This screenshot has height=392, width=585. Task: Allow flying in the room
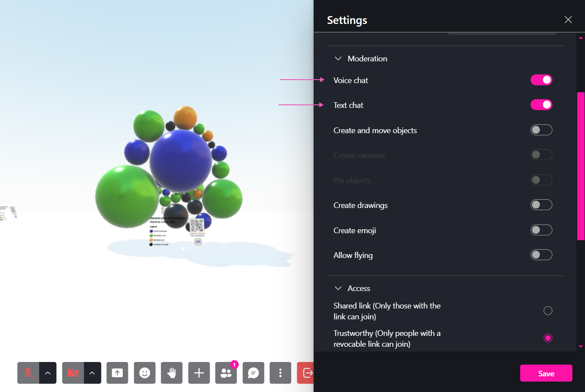541,255
